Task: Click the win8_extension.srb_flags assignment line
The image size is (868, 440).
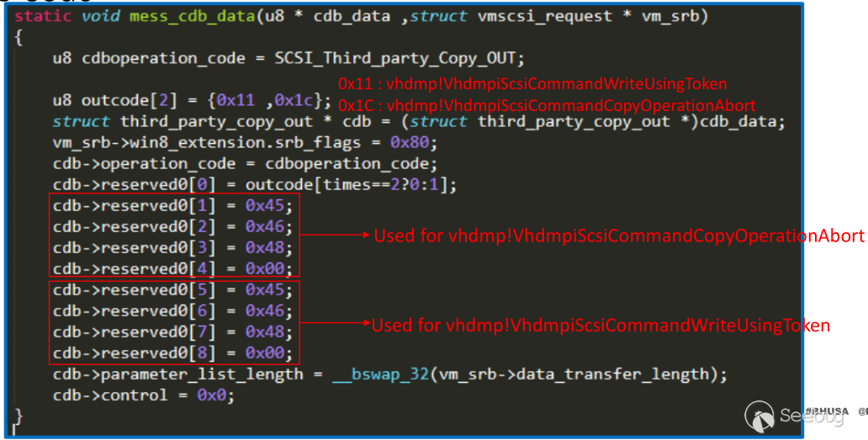Action: (245, 143)
